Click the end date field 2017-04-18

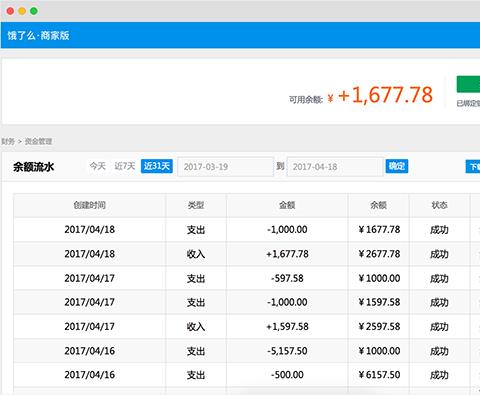click(335, 167)
